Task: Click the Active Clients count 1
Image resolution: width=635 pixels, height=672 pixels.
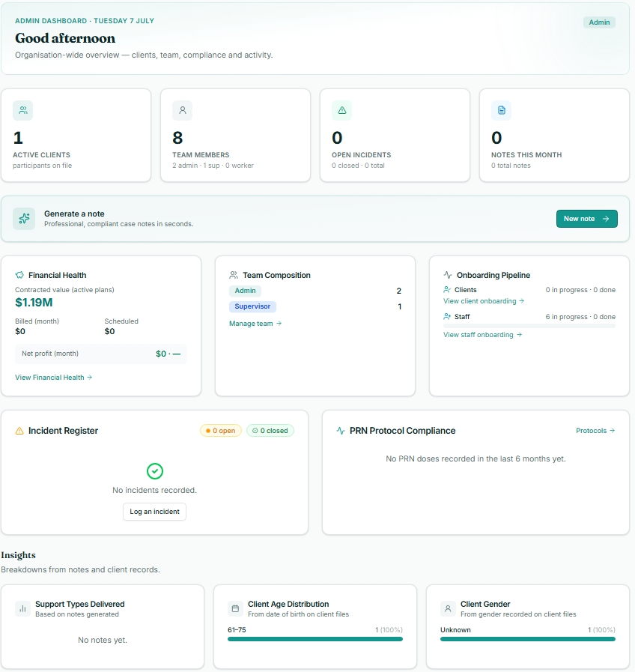Action: pos(18,138)
